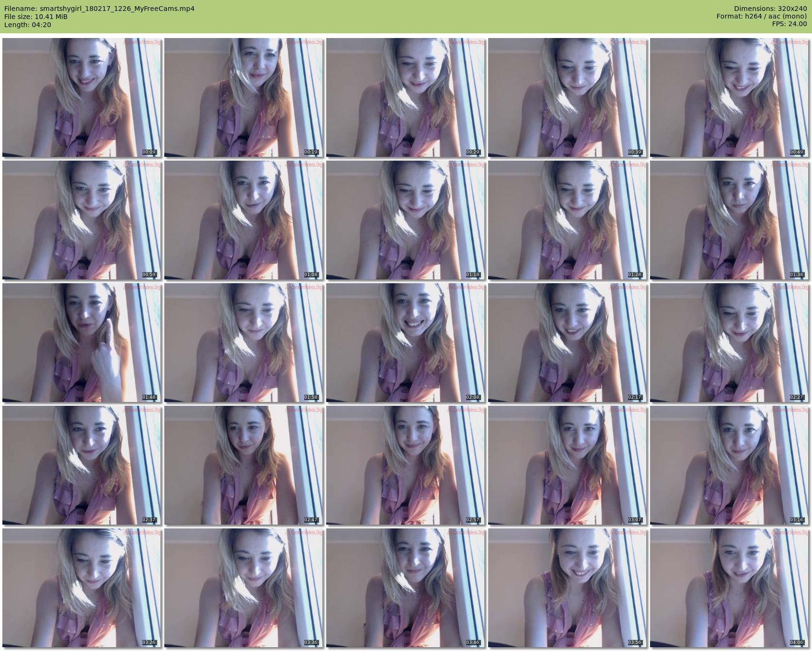Click the 02:57 timestamp label

[x=472, y=520]
